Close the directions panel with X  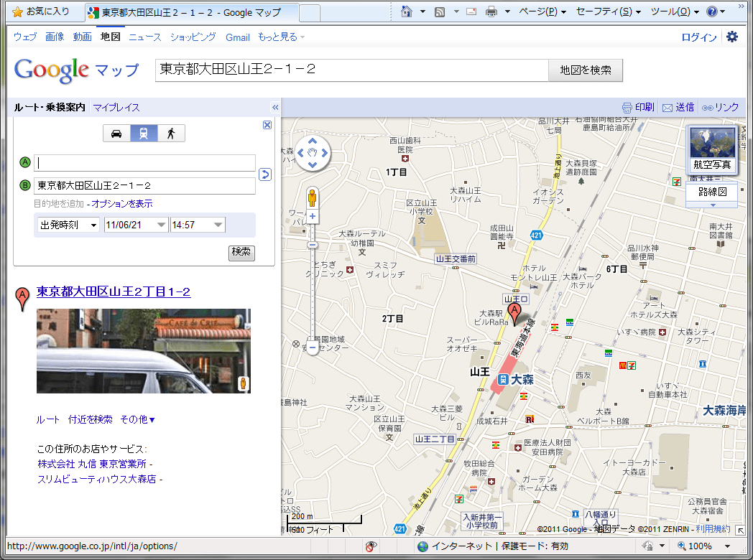coord(267,125)
